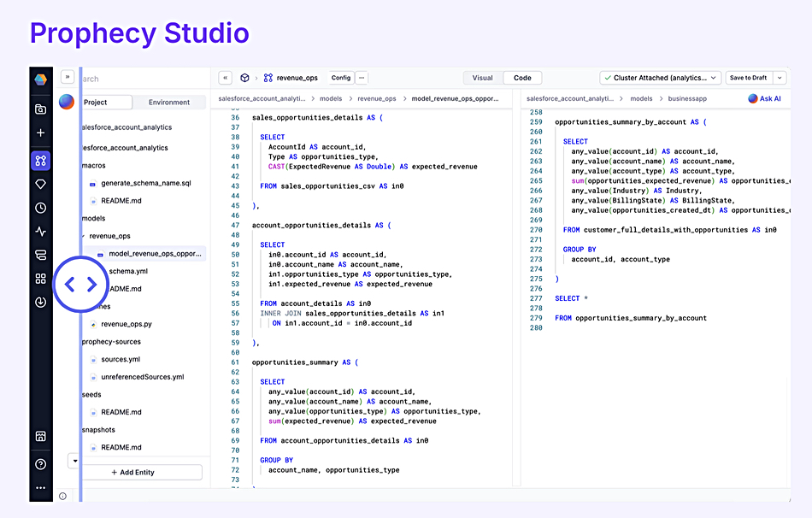Click models in the left editor breadcrumb

[x=331, y=98]
